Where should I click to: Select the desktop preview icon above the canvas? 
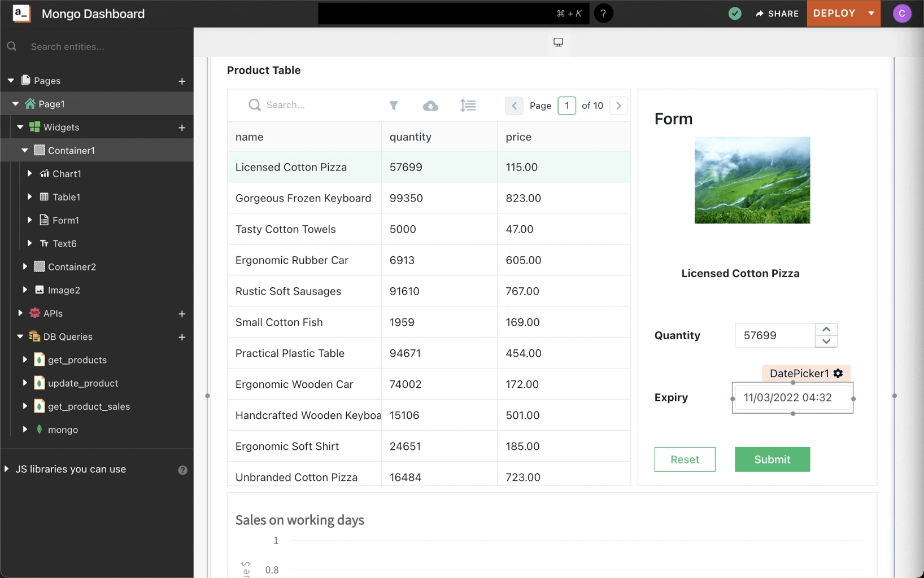[558, 42]
